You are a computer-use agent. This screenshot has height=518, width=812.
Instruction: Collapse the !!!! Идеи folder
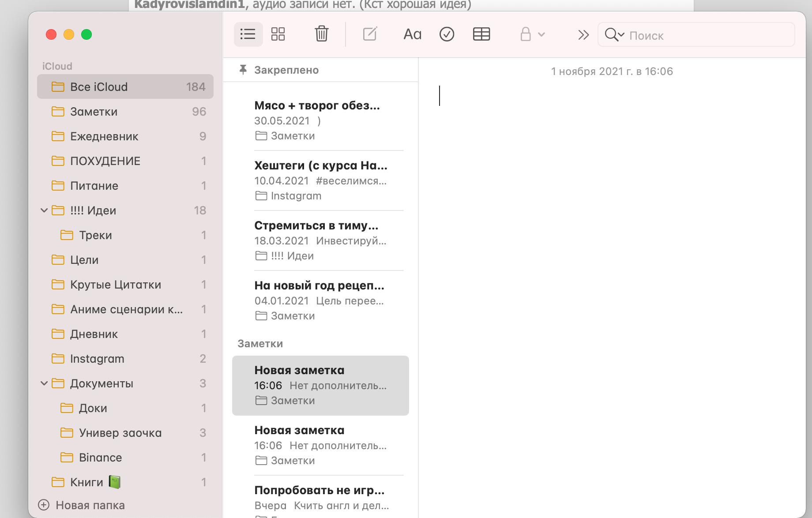tap(44, 210)
